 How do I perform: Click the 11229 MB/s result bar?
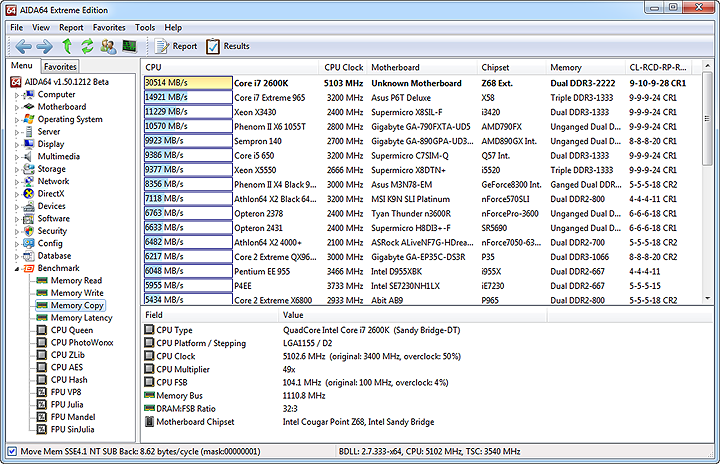click(x=188, y=112)
